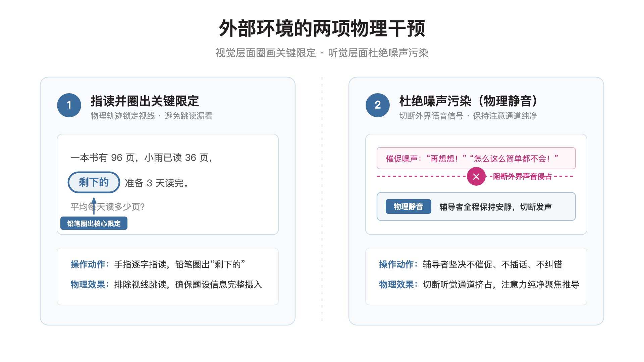Click the number 1 circle badge

click(69, 105)
